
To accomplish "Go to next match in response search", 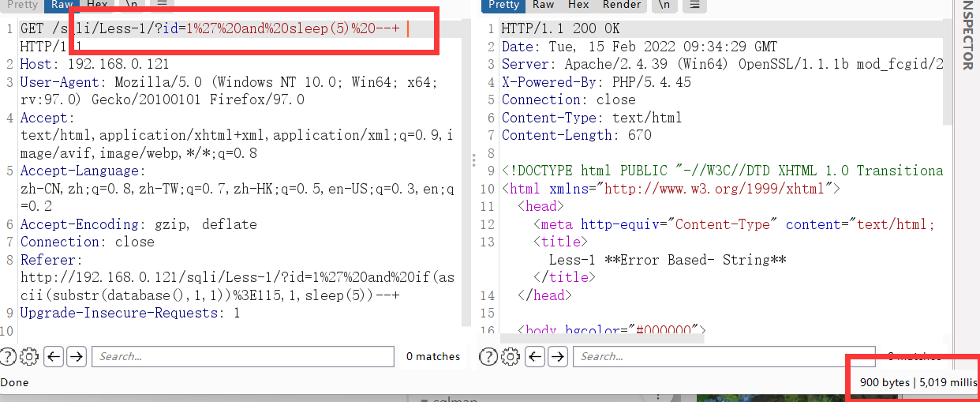I will [x=558, y=356].
